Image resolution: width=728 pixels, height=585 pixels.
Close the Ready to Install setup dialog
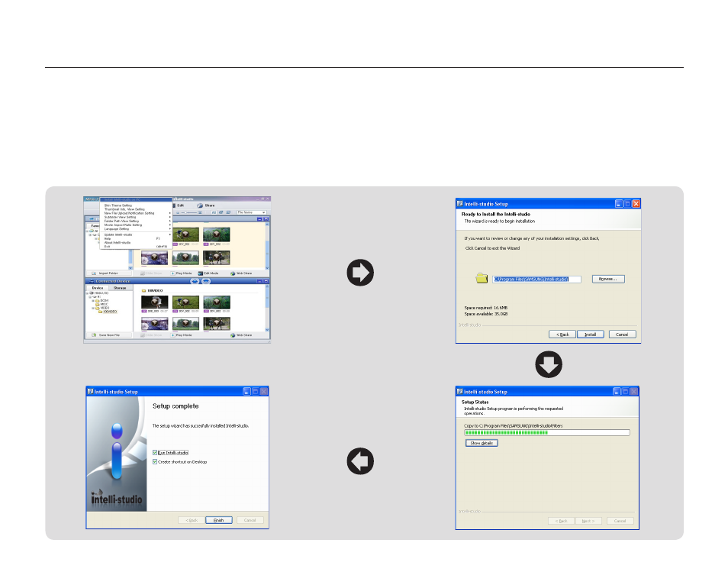pyautogui.click(x=636, y=203)
